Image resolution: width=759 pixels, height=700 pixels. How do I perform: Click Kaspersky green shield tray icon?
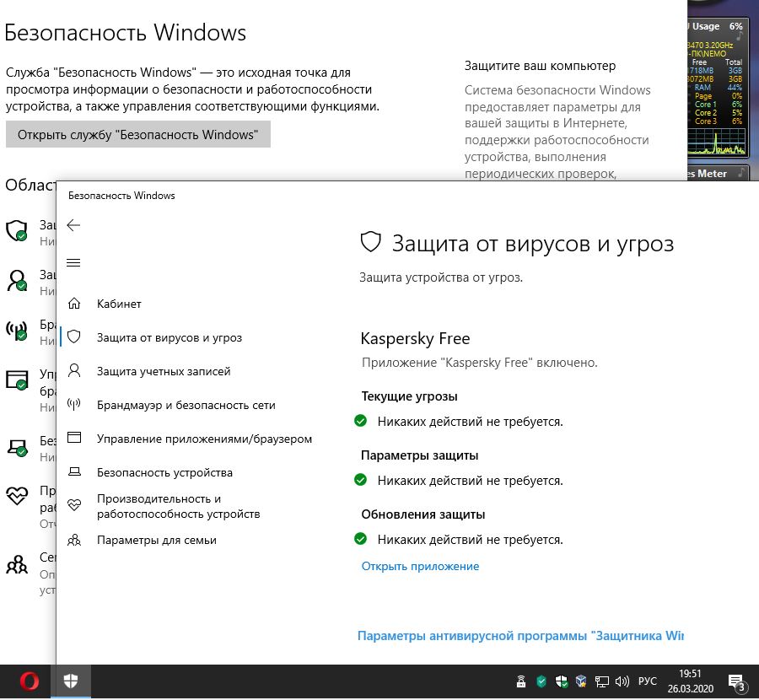(x=541, y=681)
